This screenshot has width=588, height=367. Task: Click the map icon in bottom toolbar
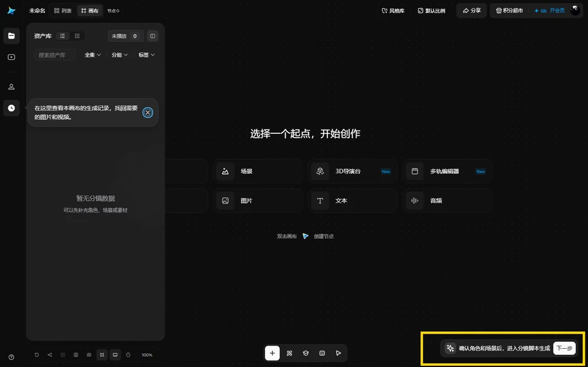pos(89,354)
